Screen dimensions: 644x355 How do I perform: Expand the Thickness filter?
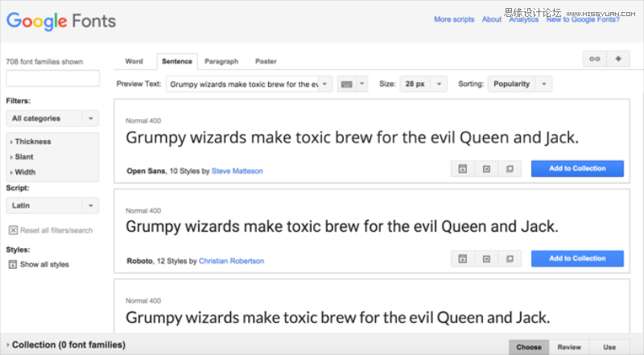pos(32,142)
